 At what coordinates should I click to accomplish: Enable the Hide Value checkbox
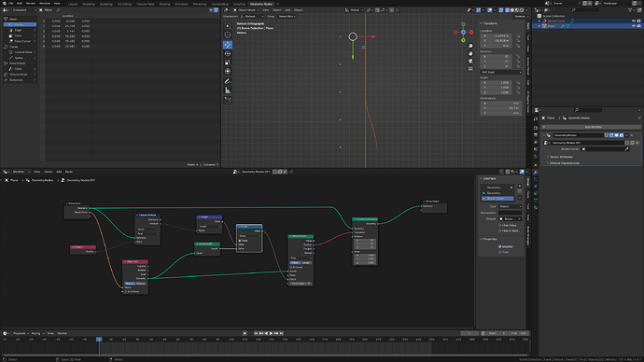point(500,226)
